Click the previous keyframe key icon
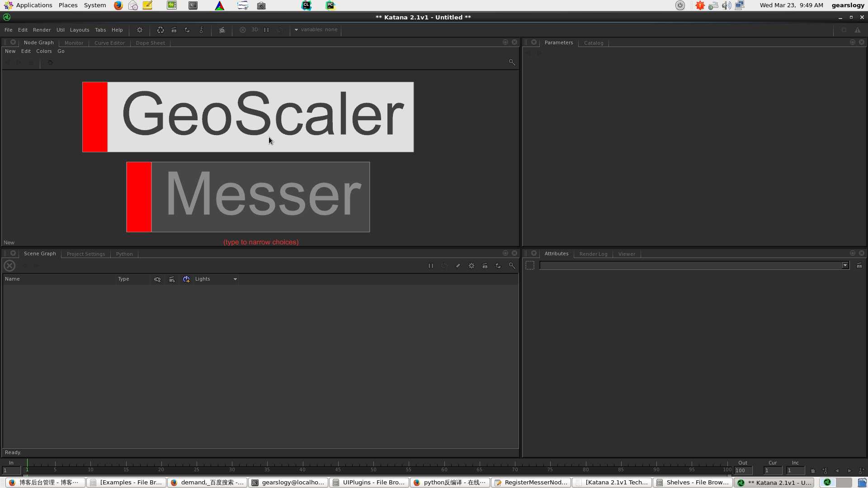868x488 pixels. click(x=825, y=471)
